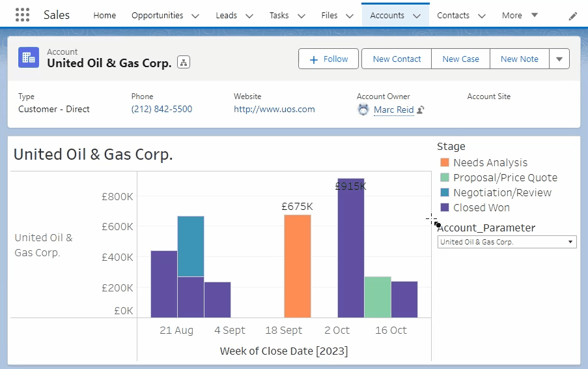Click the change owner icon
This screenshot has height=369, width=588.
tap(421, 110)
